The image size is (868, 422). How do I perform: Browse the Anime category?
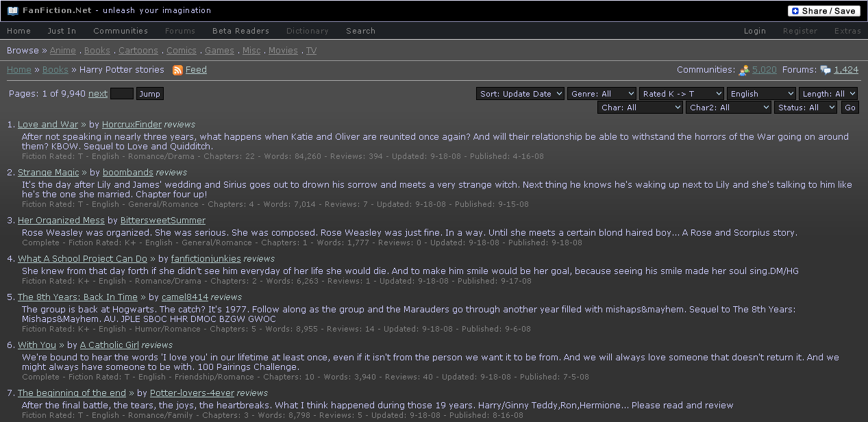(63, 51)
